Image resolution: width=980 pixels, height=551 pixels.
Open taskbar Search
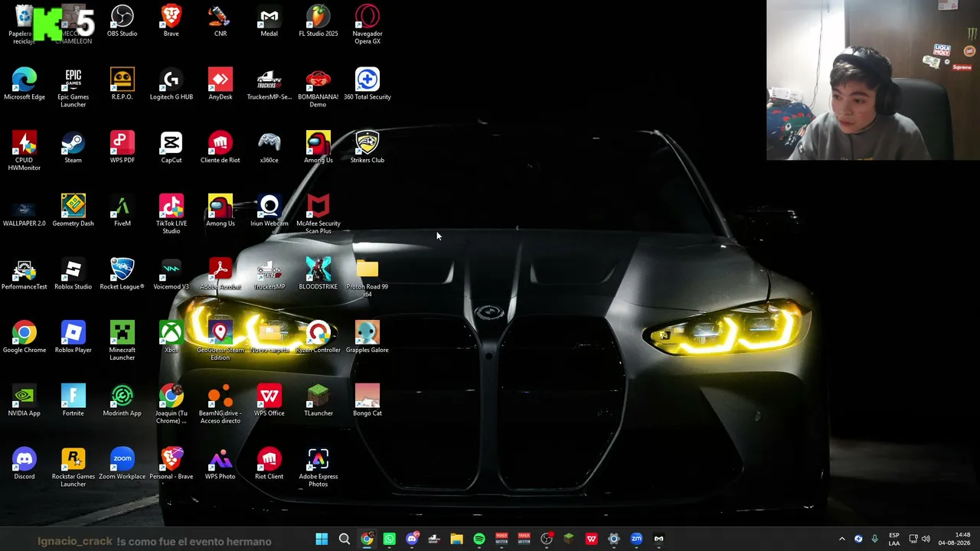(x=345, y=539)
